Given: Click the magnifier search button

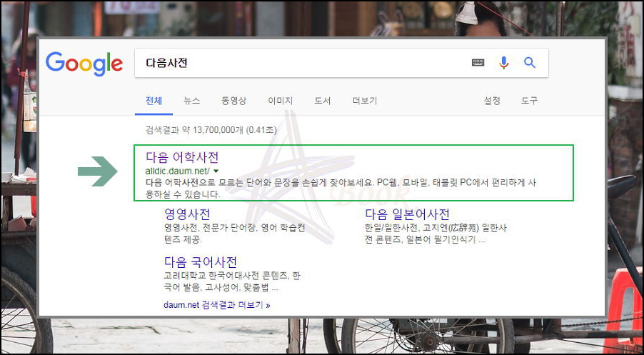Looking at the screenshot, I should (x=530, y=63).
